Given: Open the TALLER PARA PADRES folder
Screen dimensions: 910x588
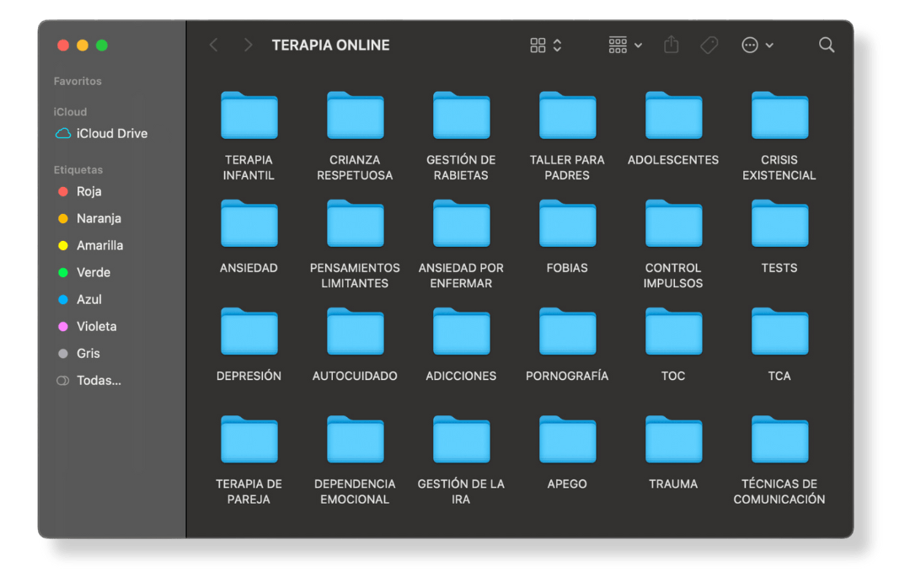Looking at the screenshot, I should (x=568, y=115).
